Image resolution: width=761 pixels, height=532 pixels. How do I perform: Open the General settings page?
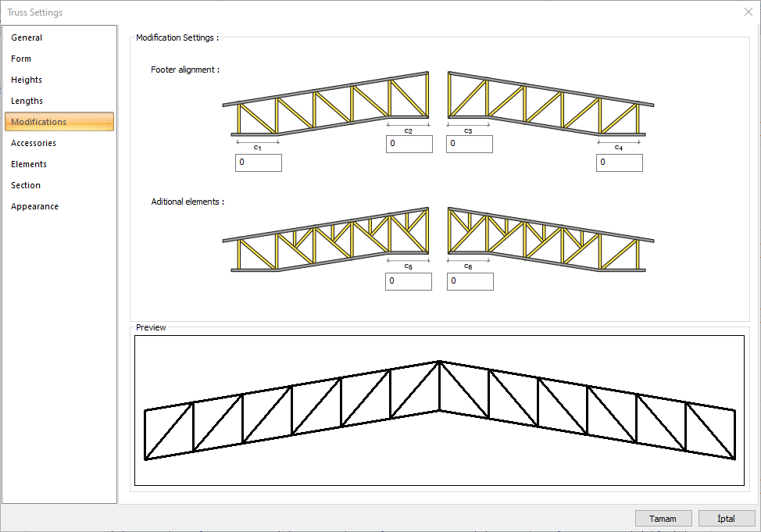coord(27,37)
